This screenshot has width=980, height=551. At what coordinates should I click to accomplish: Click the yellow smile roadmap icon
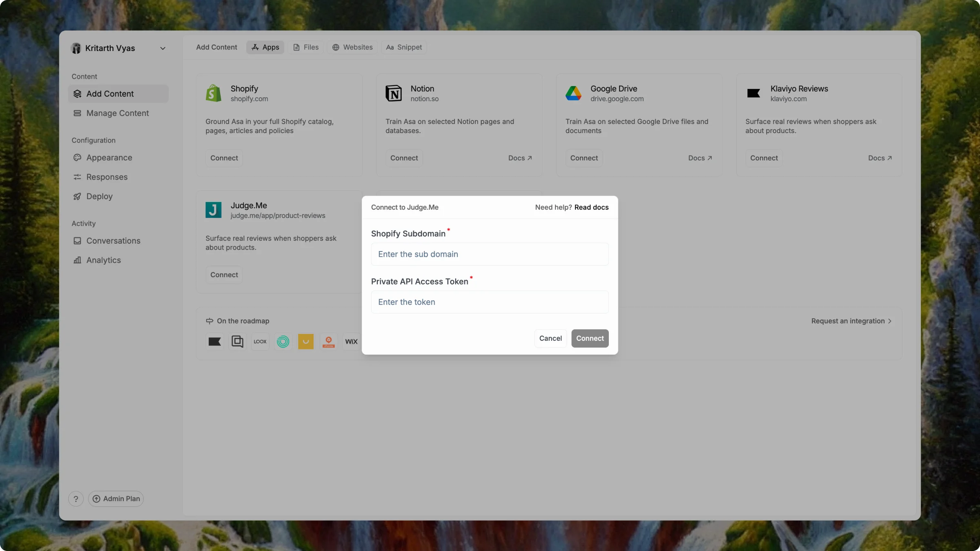click(305, 342)
